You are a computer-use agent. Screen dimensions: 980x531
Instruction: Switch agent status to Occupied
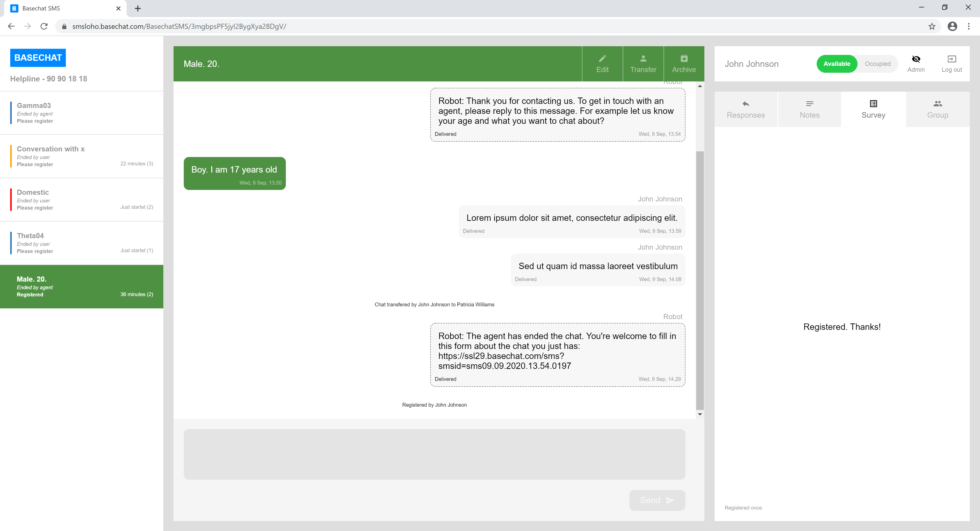878,64
